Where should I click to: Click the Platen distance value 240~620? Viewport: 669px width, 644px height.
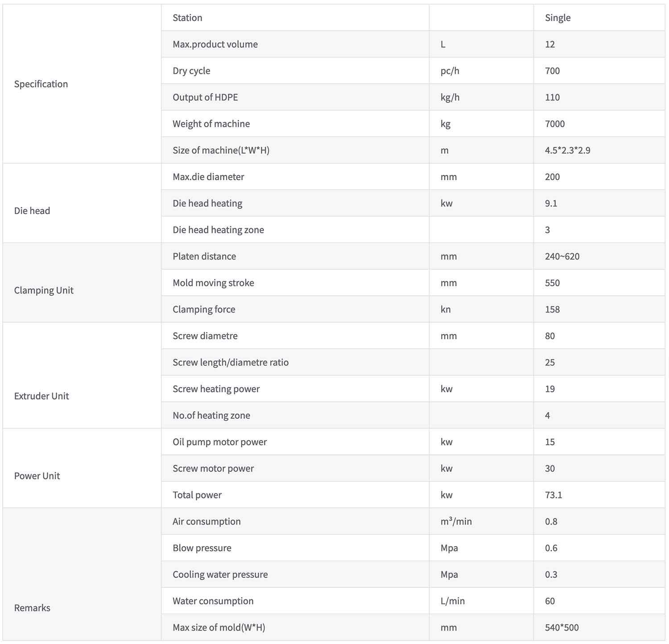pos(562,256)
